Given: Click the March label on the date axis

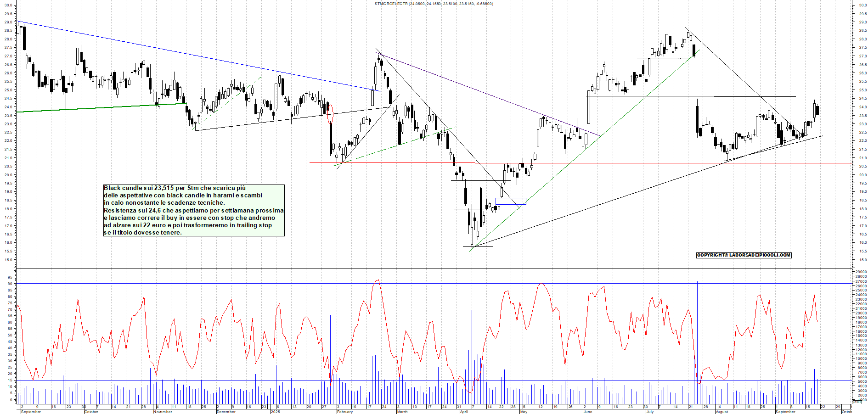Looking at the screenshot, I should coord(402,412).
